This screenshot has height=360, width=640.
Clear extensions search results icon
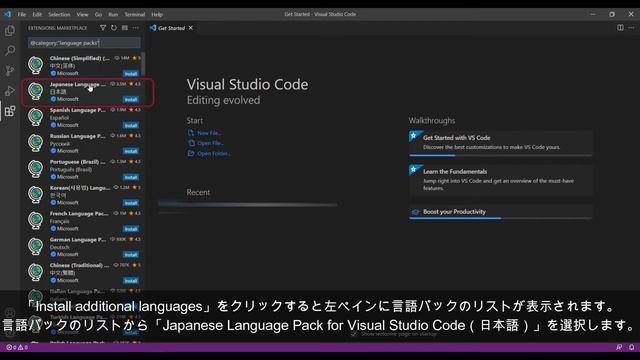tap(125, 28)
